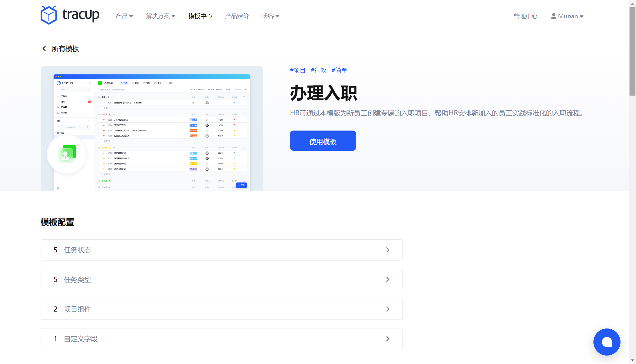Open the 博客 dropdown menu
The height and width of the screenshot is (364, 636).
[270, 16]
